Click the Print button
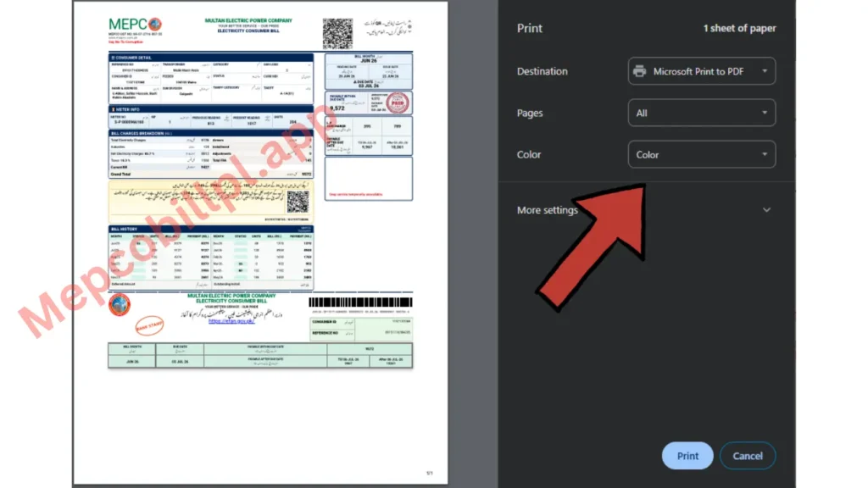The image size is (868, 488). [x=687, y=455]
